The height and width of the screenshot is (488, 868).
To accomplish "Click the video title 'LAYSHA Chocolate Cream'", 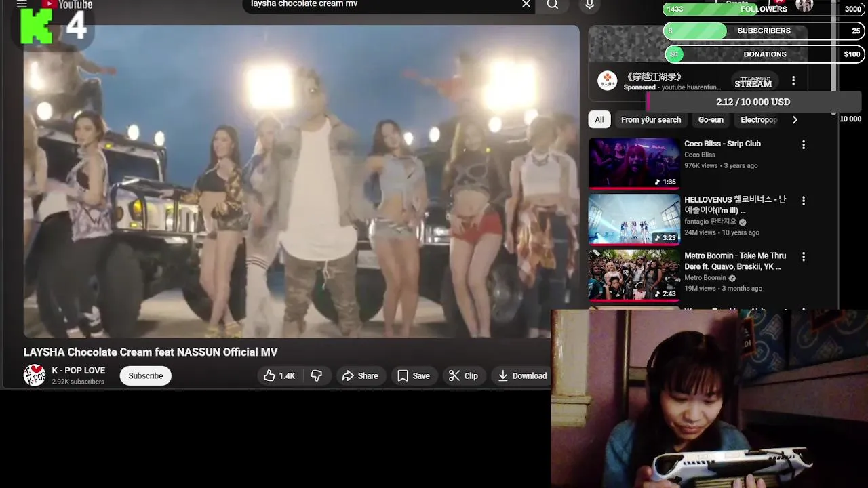I will (x=151, y=352).
